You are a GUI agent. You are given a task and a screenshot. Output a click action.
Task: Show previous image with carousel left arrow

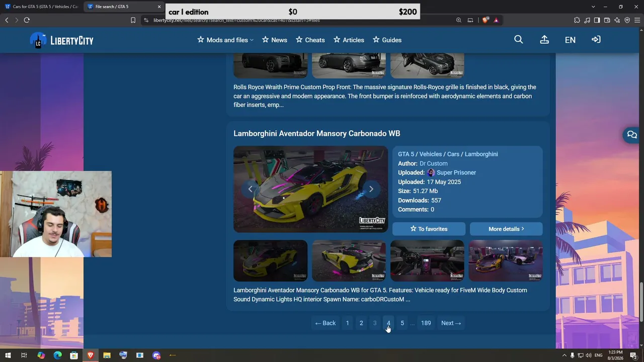(250, 189)
